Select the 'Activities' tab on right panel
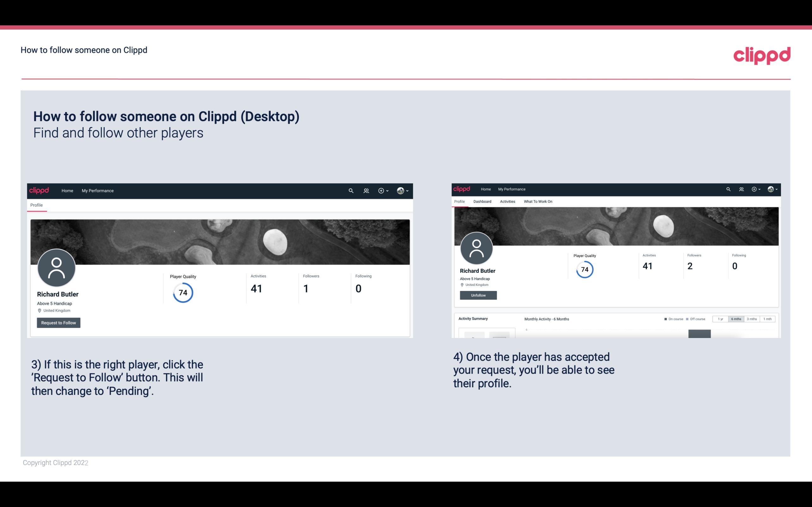 tap(507, 201)
